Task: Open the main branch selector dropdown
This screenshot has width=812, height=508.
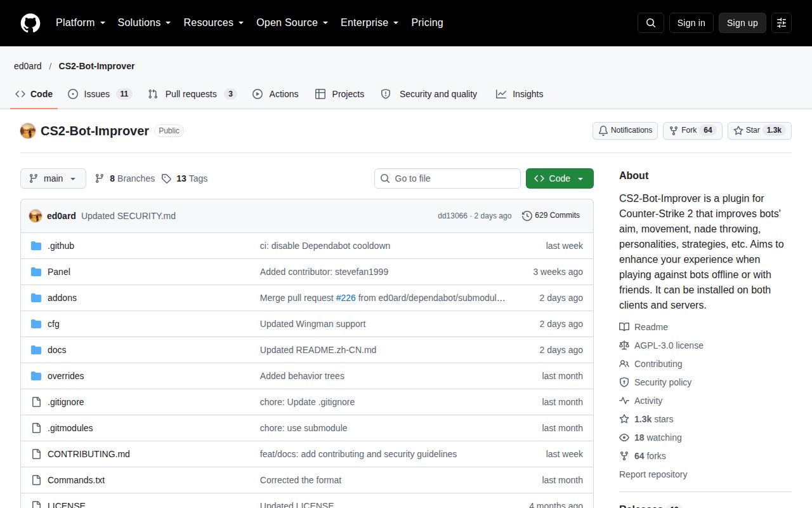Action: pos(53,178)
